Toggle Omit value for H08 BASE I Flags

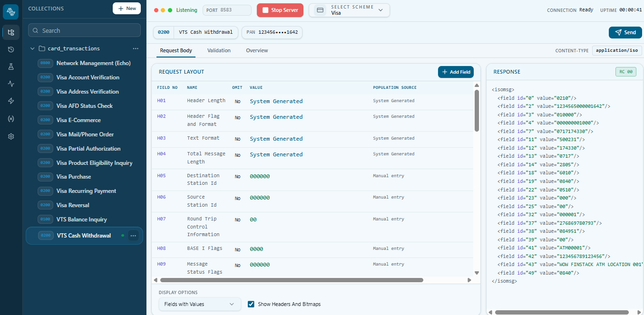[237, 249]
